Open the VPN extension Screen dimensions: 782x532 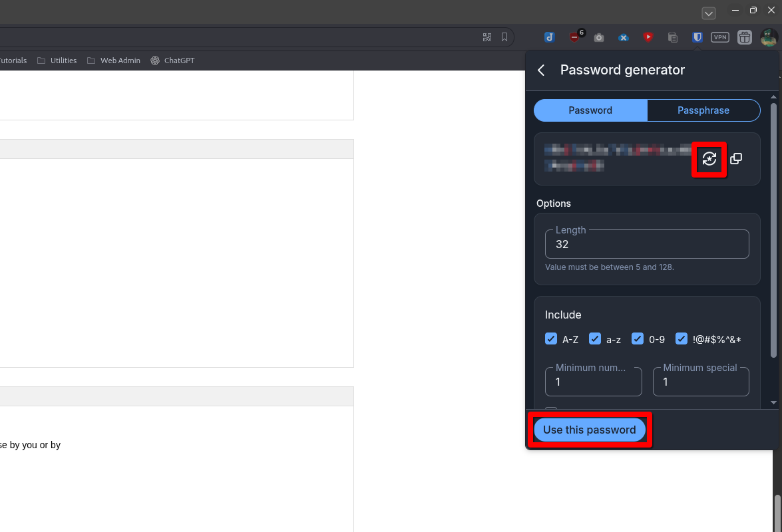(719, 37)
